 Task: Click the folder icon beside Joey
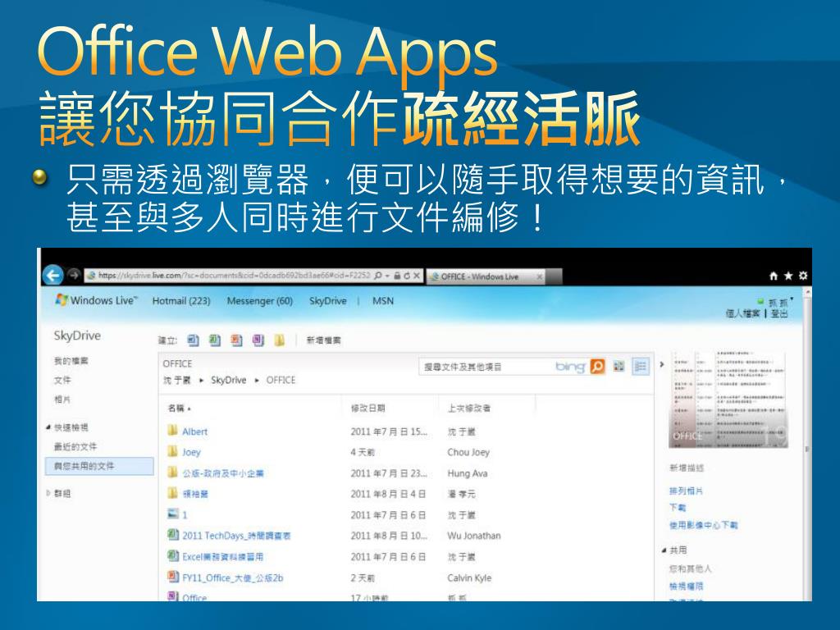(x=172, y=451)
